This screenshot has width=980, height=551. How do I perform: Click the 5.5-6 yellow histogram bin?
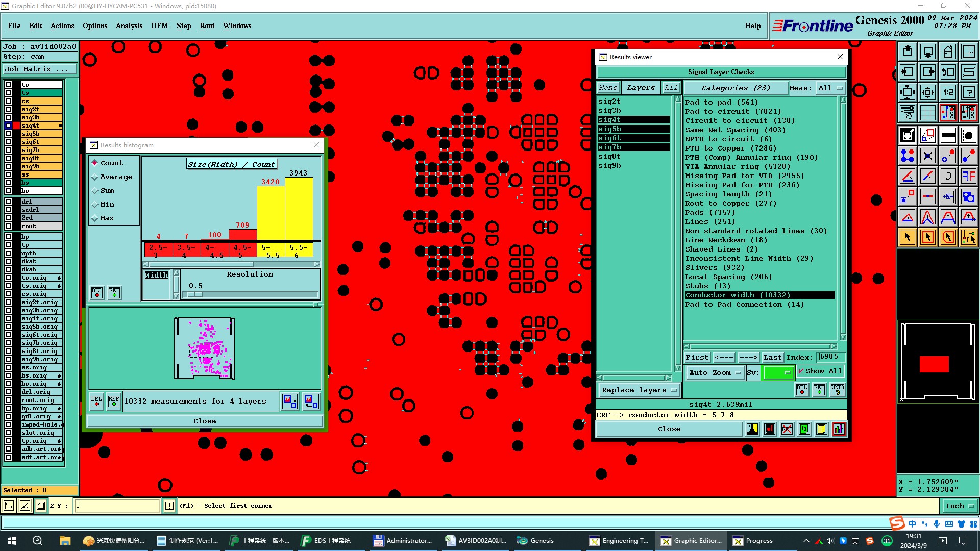pos(299,251)
